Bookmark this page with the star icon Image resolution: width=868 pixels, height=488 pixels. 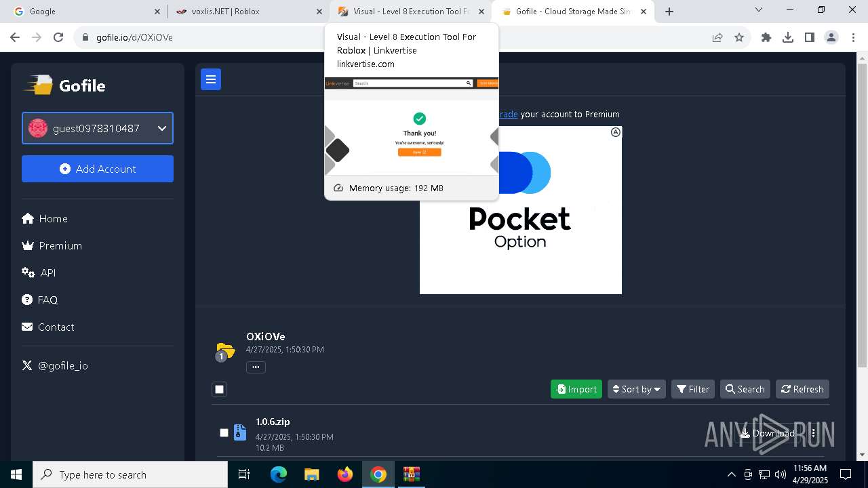pos(739,37)
